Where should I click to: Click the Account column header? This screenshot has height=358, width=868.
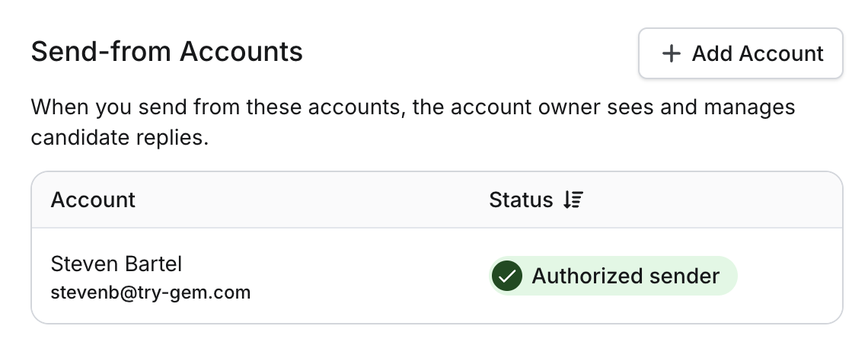[x=93, y=200]
